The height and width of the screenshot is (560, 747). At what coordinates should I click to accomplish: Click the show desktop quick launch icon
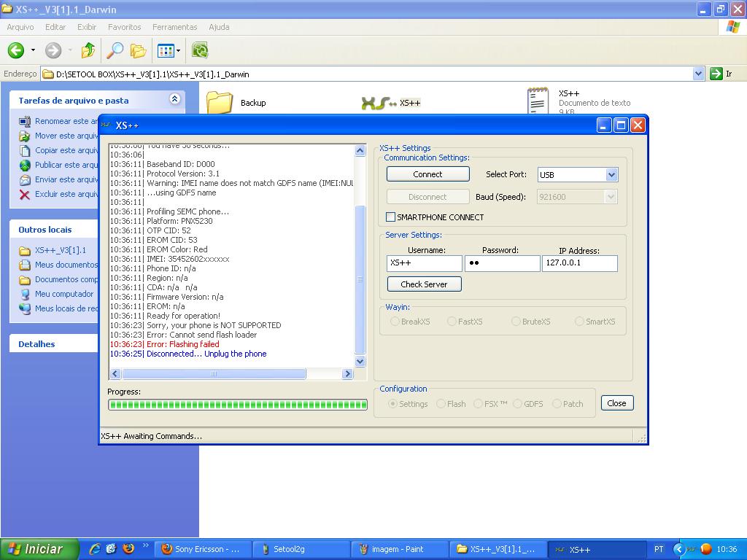(112, 548)
